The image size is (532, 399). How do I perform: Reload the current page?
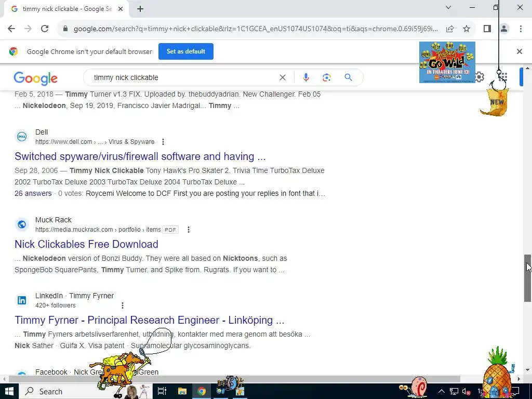pyautogui.click(x=45, y=29)
